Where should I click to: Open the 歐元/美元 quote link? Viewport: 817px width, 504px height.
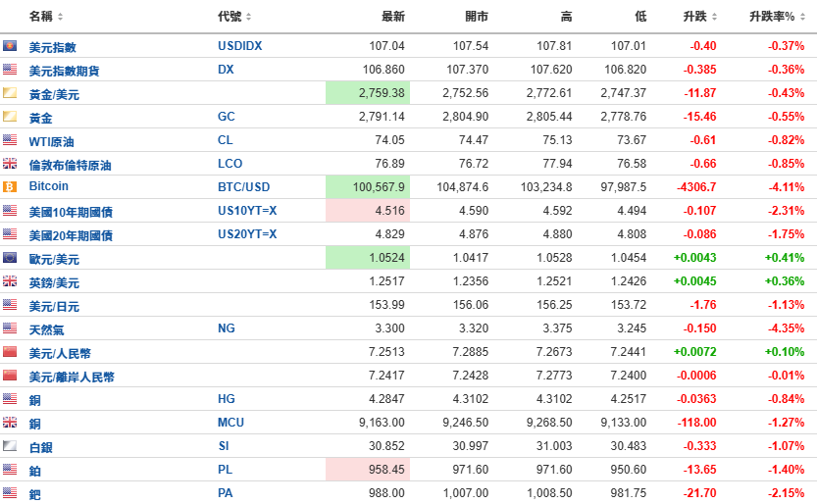pos(54,259)
